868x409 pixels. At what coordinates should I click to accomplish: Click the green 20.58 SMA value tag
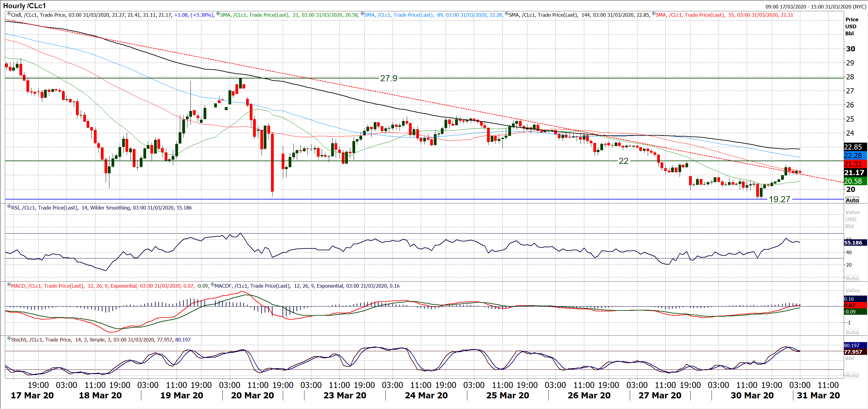[855, 181]
